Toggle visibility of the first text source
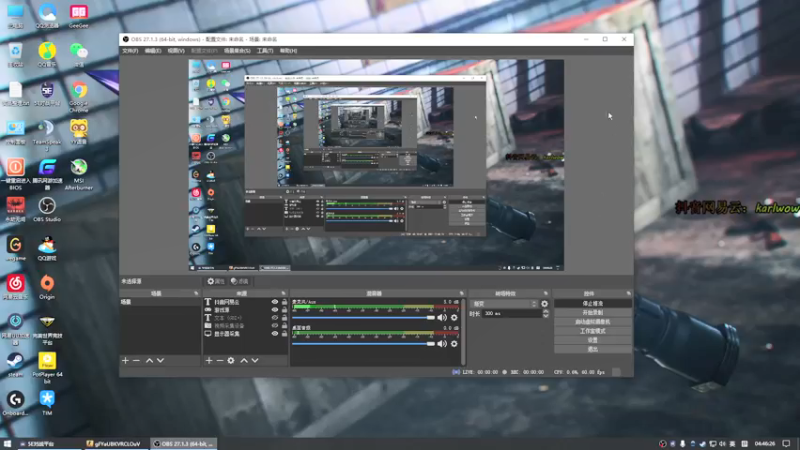The width and height of the screenshot is (800, 450). click(x=274, y=302)
